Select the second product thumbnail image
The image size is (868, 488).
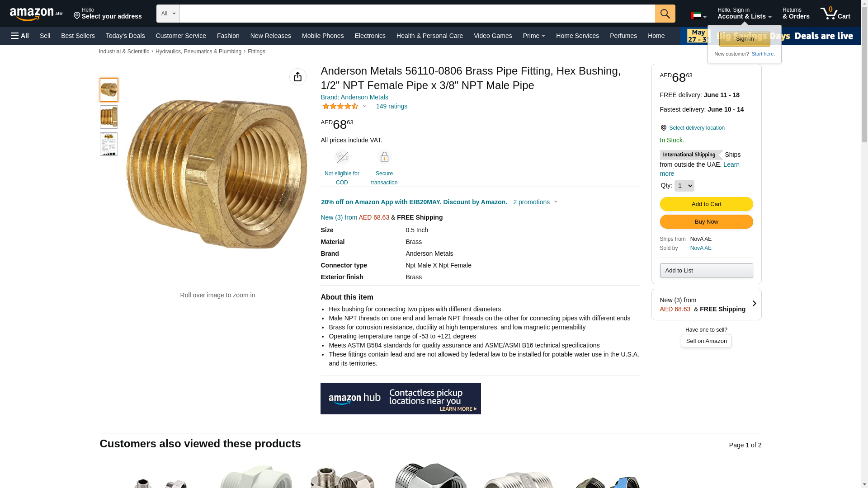[x=109, y=117]
